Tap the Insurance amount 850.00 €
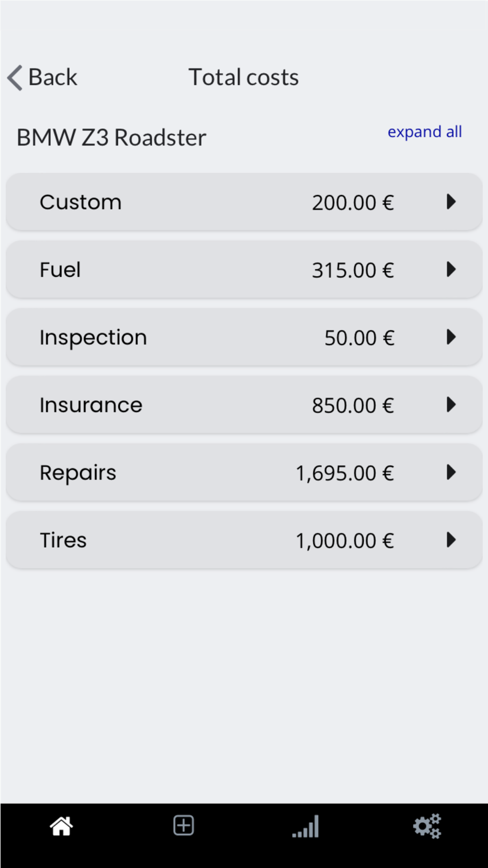 [353, 405]
